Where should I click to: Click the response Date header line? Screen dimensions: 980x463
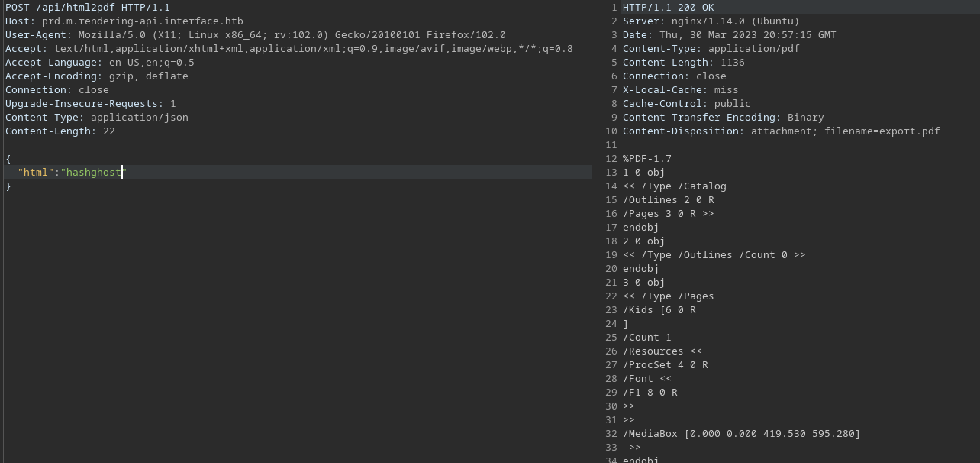click(x=729, y=35)
